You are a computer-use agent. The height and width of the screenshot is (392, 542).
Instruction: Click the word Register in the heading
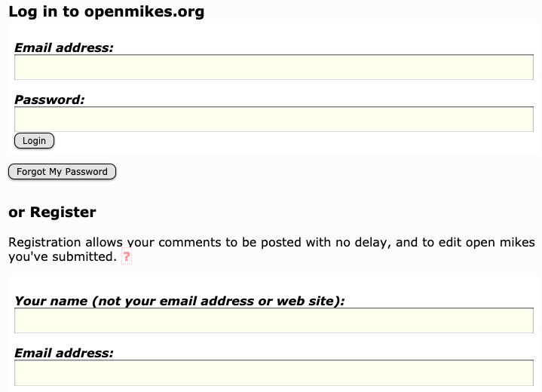(63, 212)
